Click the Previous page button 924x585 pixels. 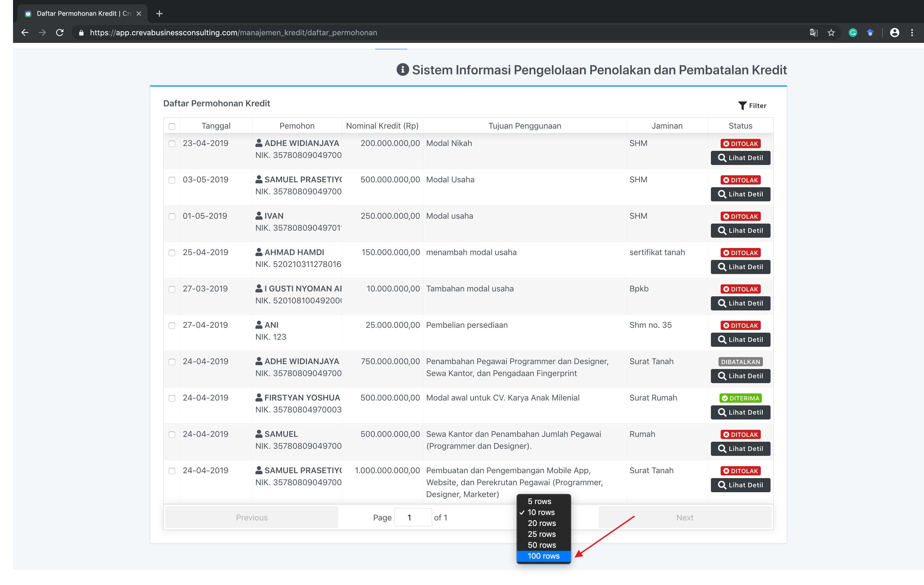click(252, 517)
